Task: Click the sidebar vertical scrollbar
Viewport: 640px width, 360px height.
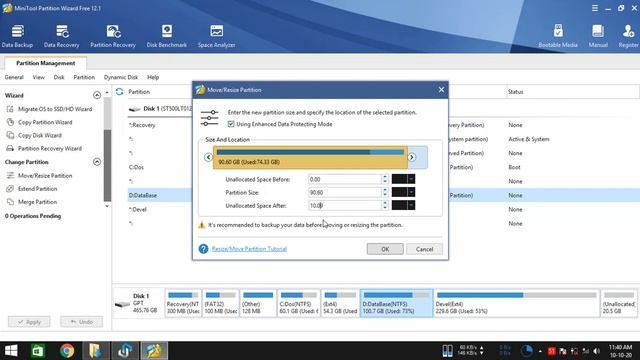Action: point(107,165)
